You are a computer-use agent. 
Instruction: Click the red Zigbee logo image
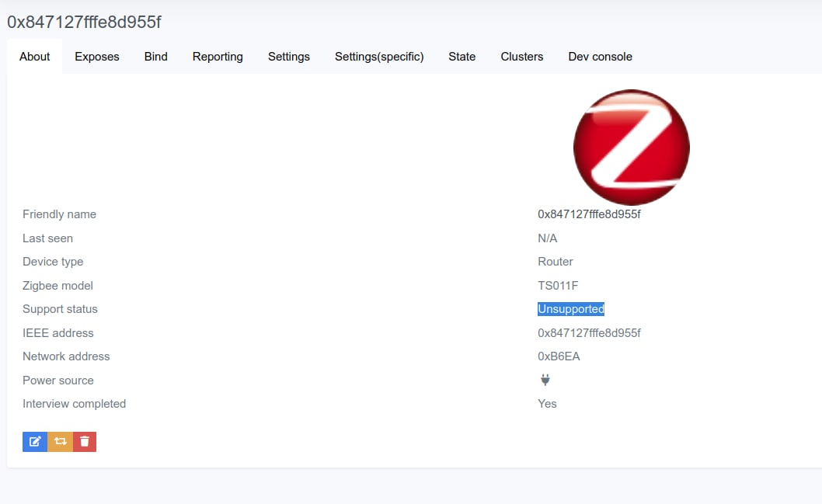pos(631,148)
